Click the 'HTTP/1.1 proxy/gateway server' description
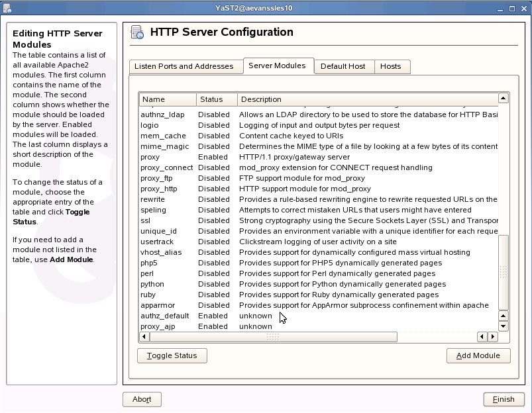 pos(295,157)
